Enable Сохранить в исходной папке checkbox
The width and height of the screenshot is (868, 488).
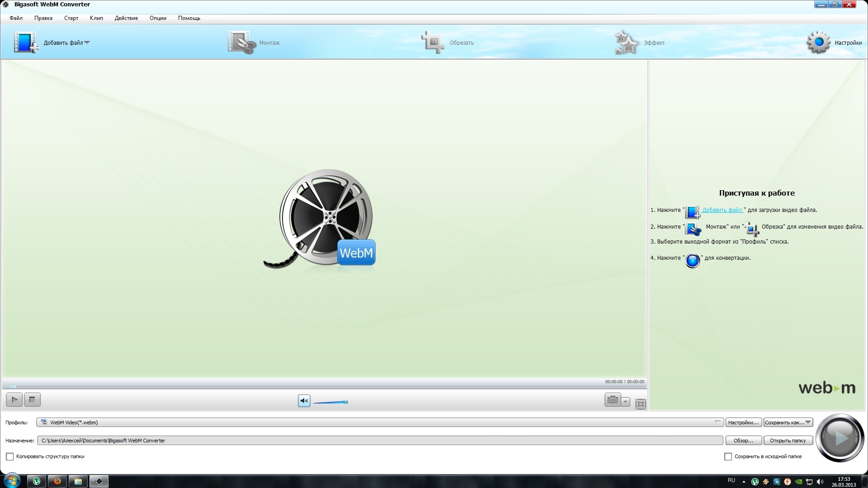point(728,457)
